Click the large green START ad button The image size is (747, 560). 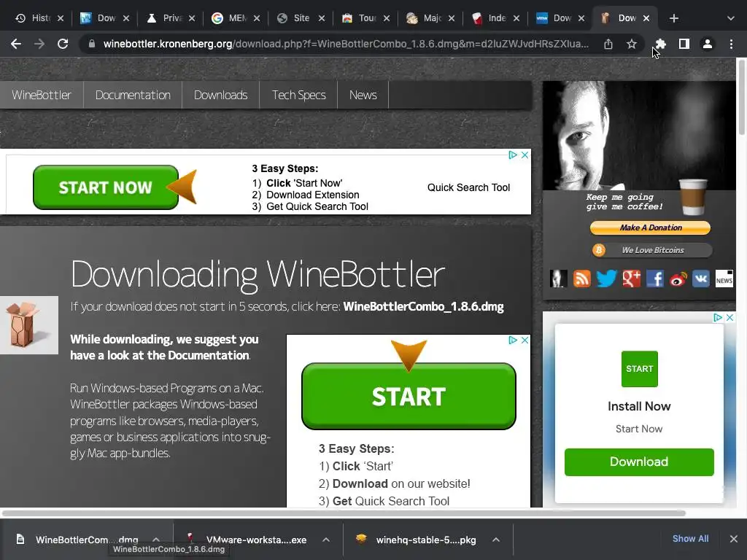409,396
